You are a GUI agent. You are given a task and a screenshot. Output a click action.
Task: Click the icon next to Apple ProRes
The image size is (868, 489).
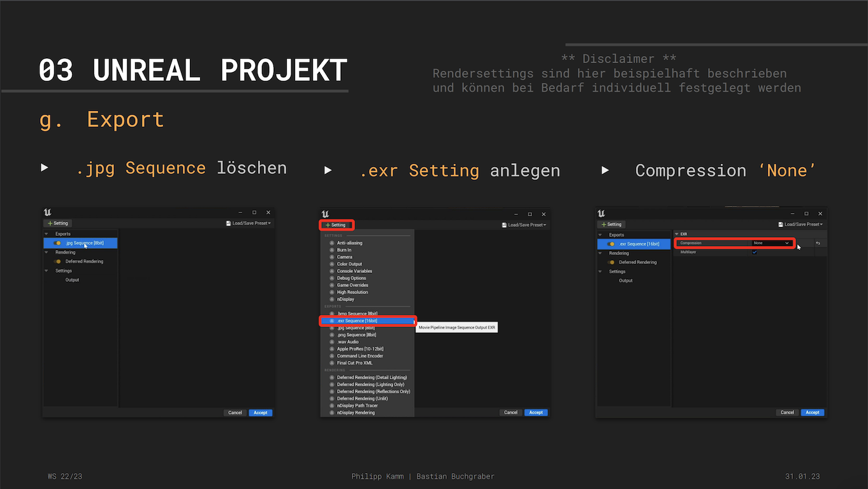332,349
